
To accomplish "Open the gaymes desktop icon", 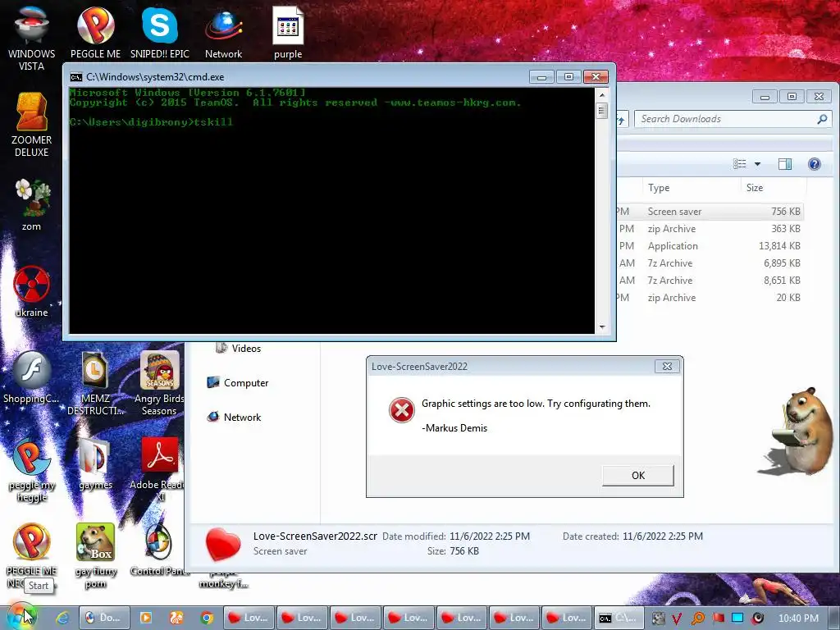I will click(x=95, y=463).
